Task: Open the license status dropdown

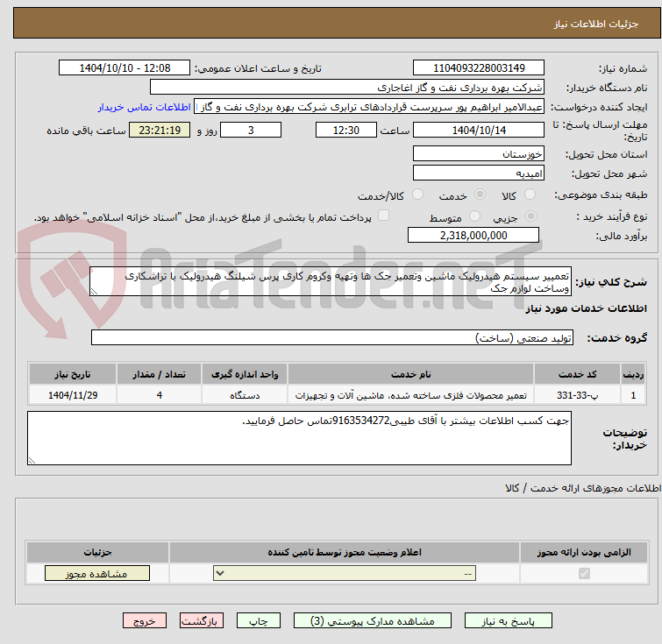Action: (345, 574)
